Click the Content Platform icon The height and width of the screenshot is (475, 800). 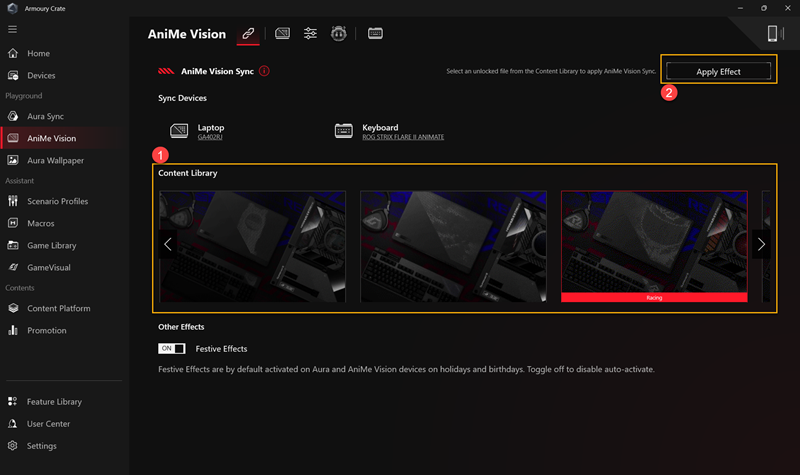pyautogui.click(x=13, y=308)
